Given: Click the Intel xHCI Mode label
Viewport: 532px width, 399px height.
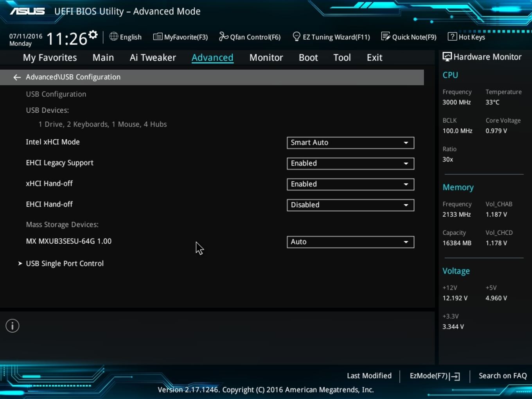Looking at the screenshot, I should coord(53,142).
